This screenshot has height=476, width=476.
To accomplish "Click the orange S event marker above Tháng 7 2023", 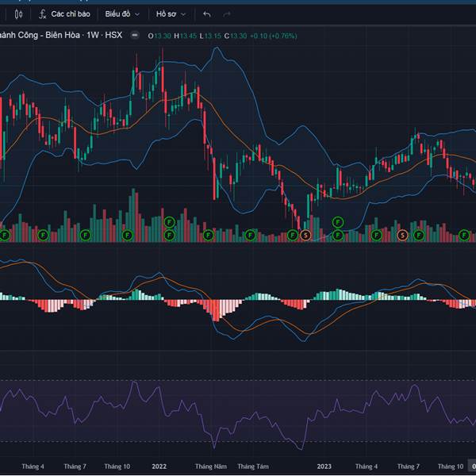I will [x=402, y=235].
